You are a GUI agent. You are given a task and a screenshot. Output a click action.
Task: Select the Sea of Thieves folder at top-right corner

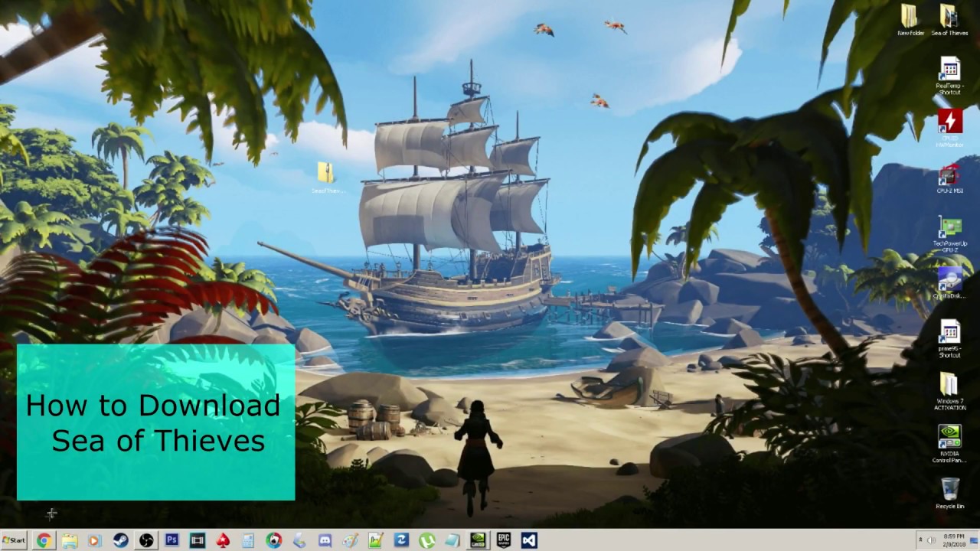[x=949, y=20]
